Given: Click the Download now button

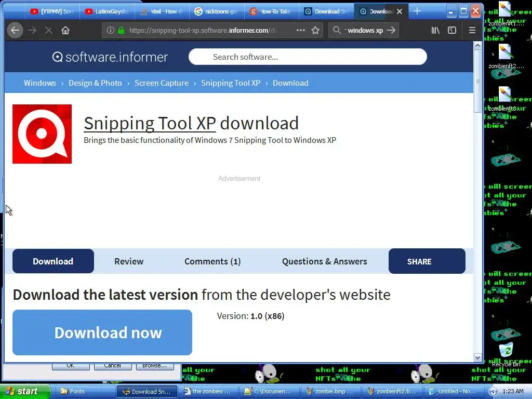Looking at the screenshot, I should (102, 332).
